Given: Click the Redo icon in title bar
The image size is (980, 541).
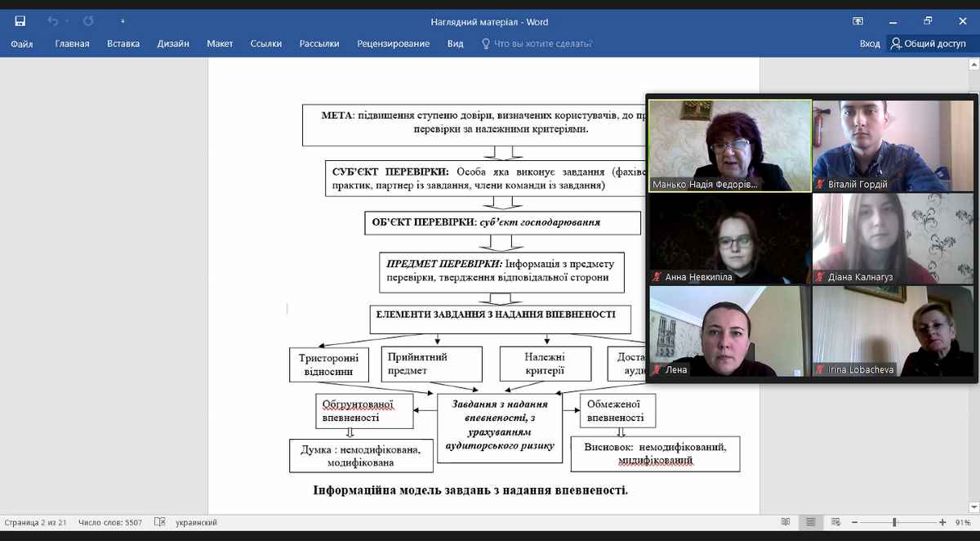Looking at the screenshot, I should pos(88,21).
